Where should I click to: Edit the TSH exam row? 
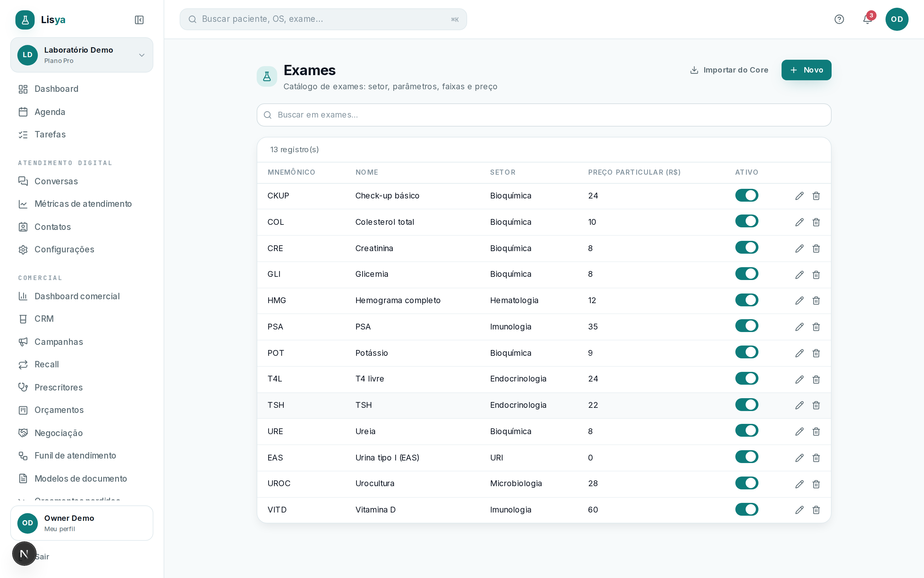(x=799, y=406)
